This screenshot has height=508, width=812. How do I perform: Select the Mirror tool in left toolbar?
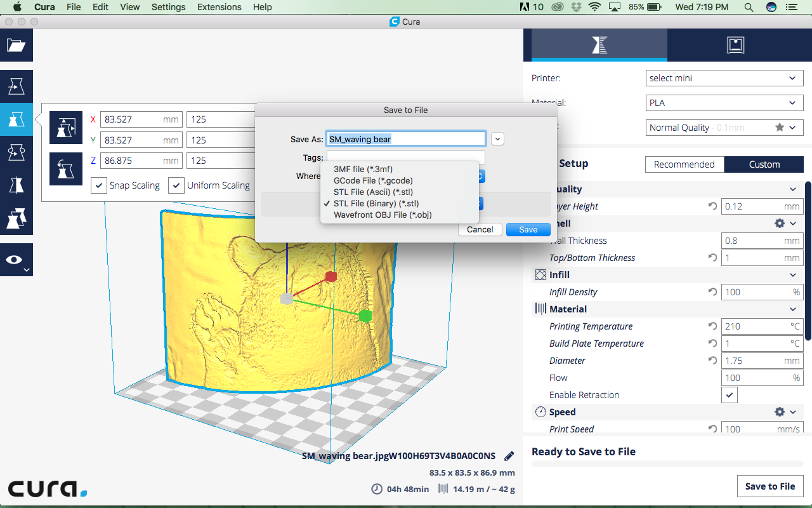16,185
